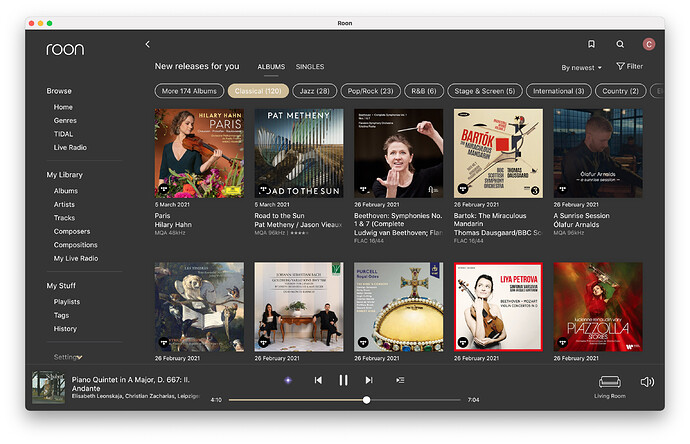
Task: Open Artists in My Library
Action: click(64, 204)
